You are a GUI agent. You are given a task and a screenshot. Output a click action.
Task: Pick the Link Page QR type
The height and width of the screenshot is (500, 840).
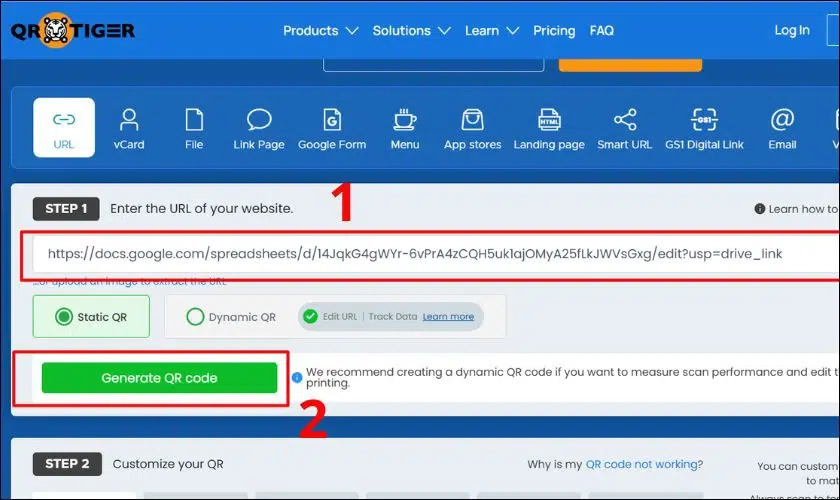click(259, 129)
